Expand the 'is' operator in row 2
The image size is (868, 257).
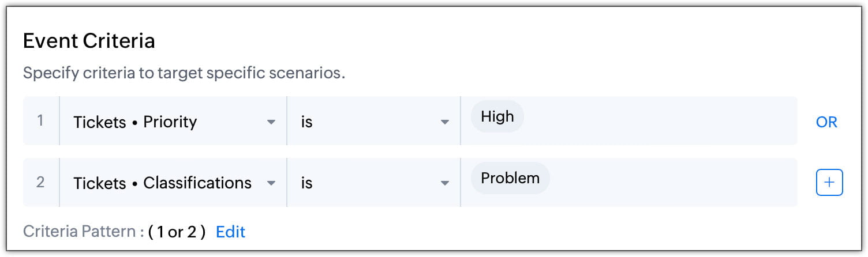[373, 183]
